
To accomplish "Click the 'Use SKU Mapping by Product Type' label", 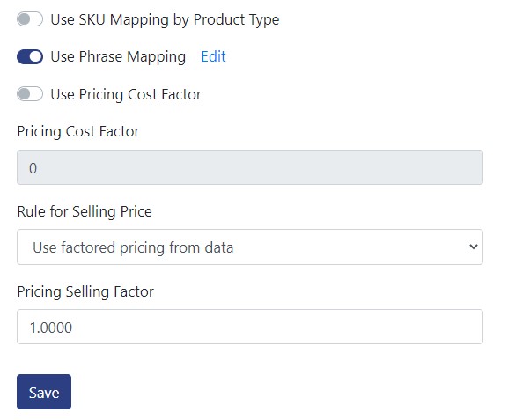I will [165, 19].
